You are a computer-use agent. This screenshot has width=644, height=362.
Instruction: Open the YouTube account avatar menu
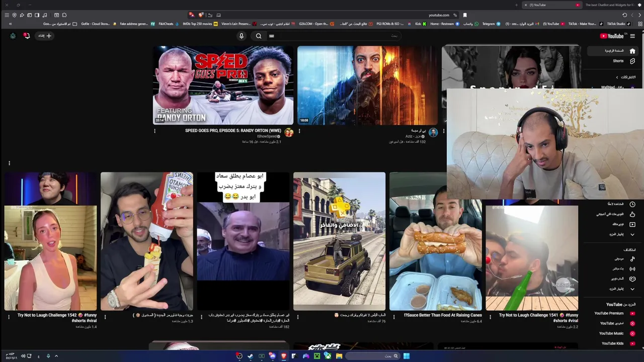coord(13,36)
